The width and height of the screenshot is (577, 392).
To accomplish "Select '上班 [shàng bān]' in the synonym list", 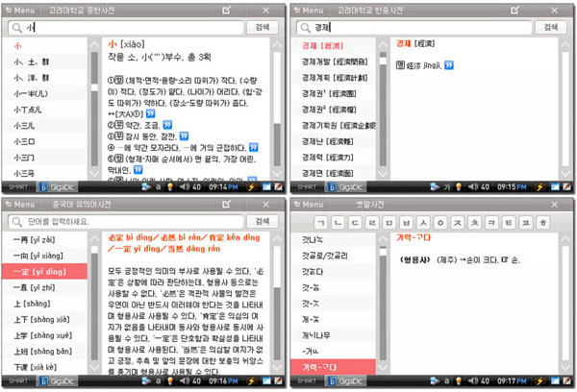I will (x=44, y=352).
